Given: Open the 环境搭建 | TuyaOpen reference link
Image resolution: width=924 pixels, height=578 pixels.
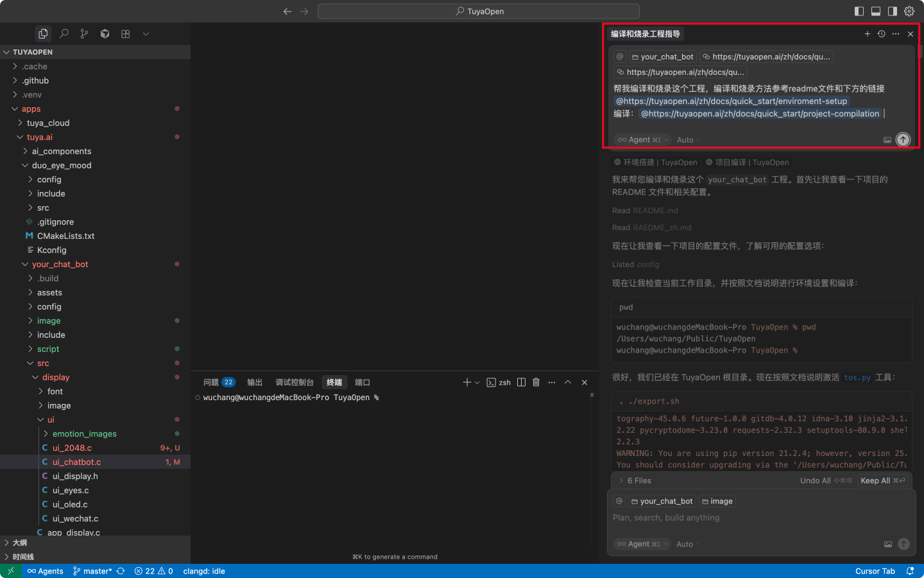Looking at the screenshot, I should click(656, 162).
